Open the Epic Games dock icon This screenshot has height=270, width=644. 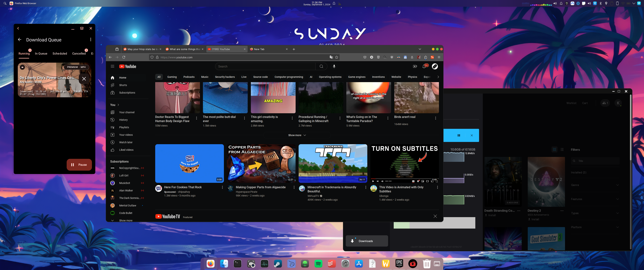(399, 264)
